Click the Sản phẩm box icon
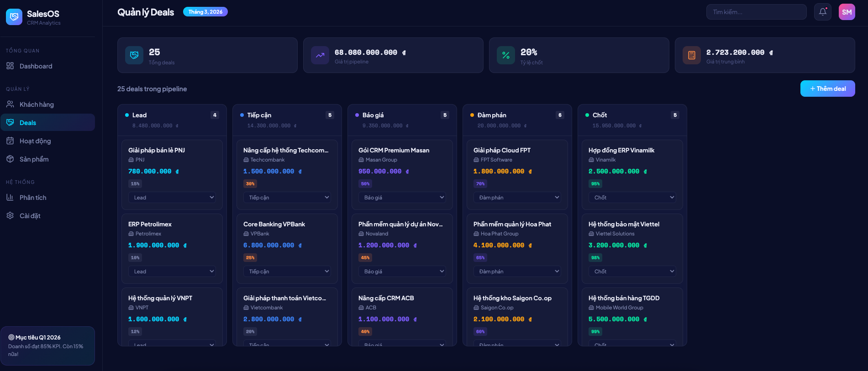 (10, 159)
